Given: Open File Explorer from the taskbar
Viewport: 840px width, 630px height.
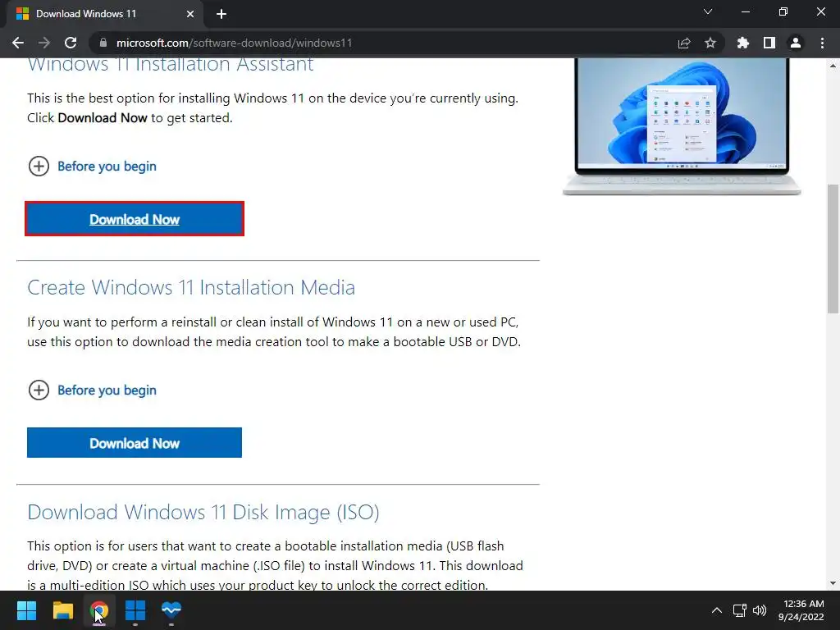Looking at the screenshot, I should coord(62,609).
